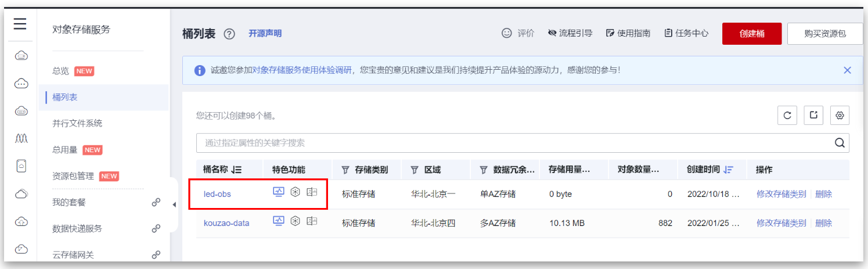Open the 开源声明 link
Screen dimensions: 868x269
[265, 34]
